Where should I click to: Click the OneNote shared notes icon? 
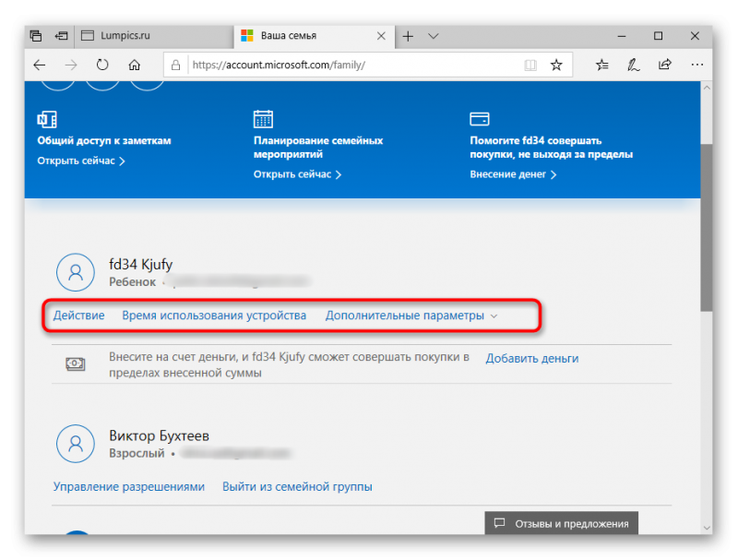[47, 119]
